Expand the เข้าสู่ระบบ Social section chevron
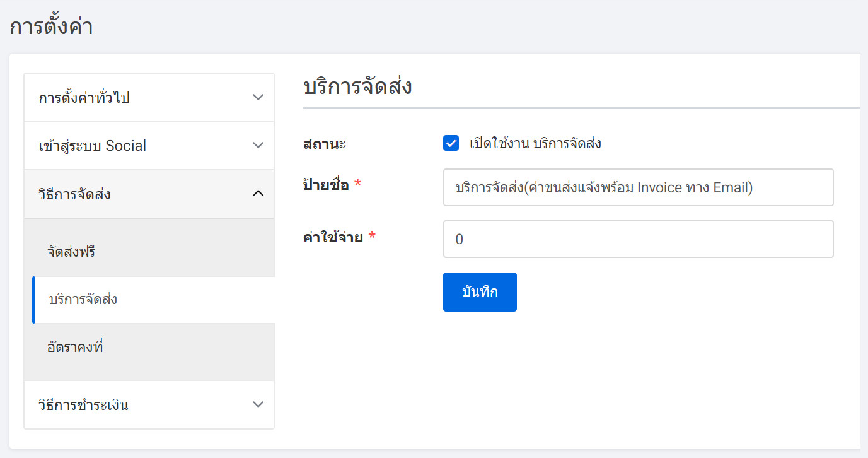Image resolution: width=868 pixels, height=458 pixels. click(258, 146)
